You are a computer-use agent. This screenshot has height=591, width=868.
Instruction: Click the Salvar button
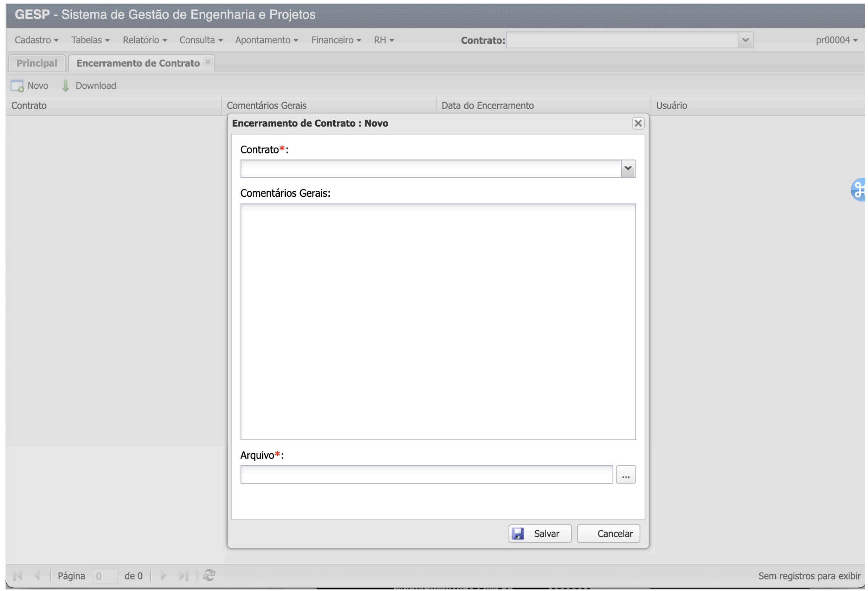click(540, 533)
